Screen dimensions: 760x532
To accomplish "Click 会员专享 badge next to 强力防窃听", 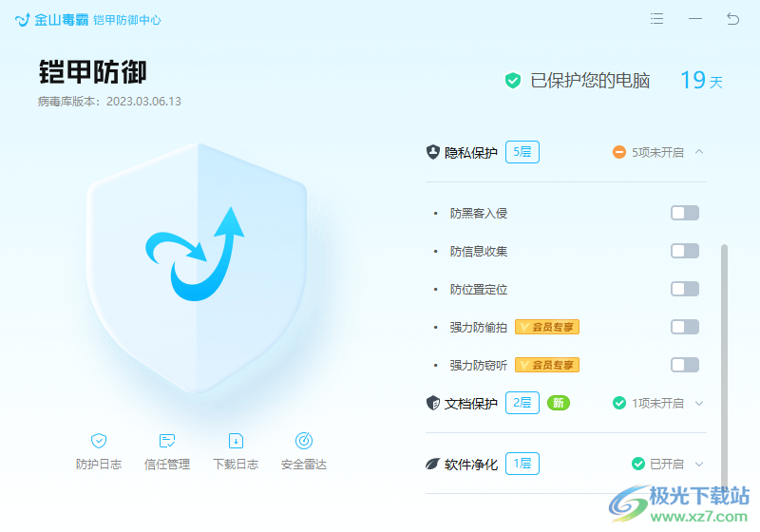I will click(547, 365).
